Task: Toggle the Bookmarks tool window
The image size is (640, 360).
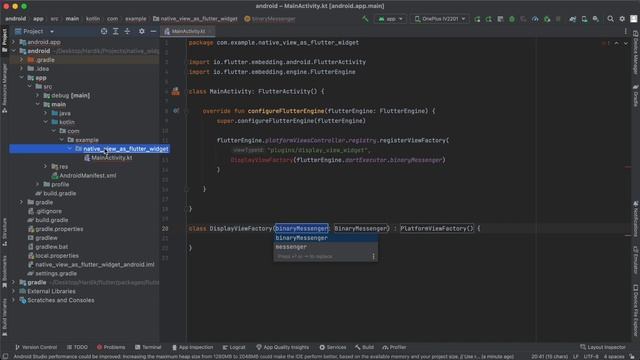Action: point(4,271)
